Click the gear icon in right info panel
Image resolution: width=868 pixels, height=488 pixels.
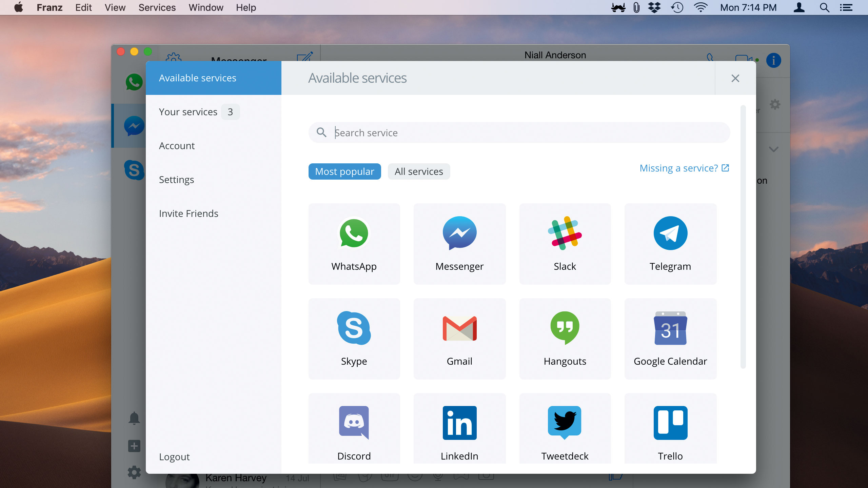[x=775, y=104]
